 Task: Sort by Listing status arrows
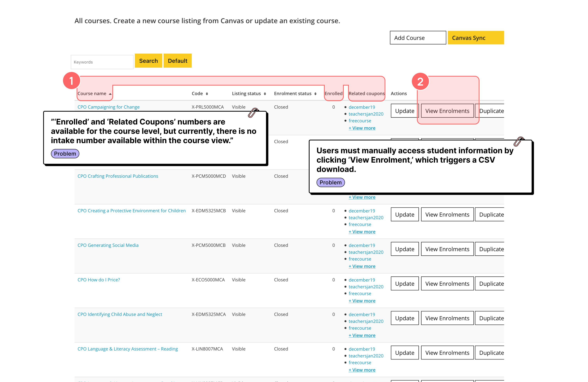(x=265, y=94)
